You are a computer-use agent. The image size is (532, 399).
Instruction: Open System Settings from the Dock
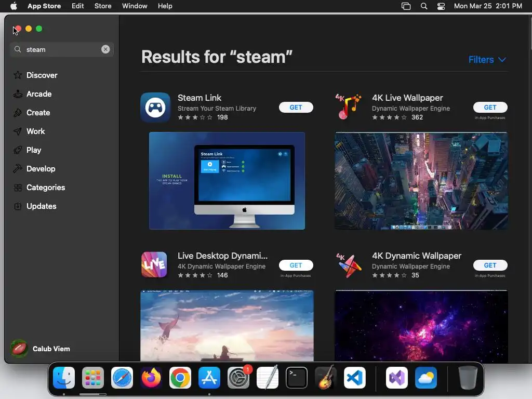pos(238,377)
